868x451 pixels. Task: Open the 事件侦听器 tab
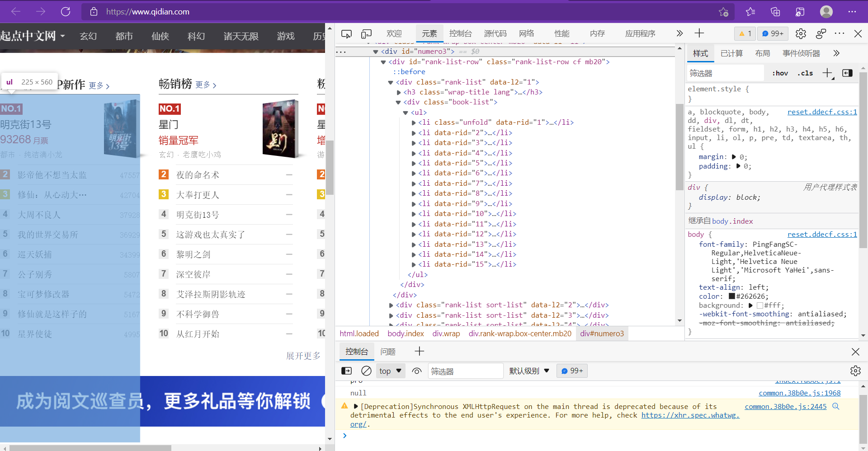click(x=801, y=53)
